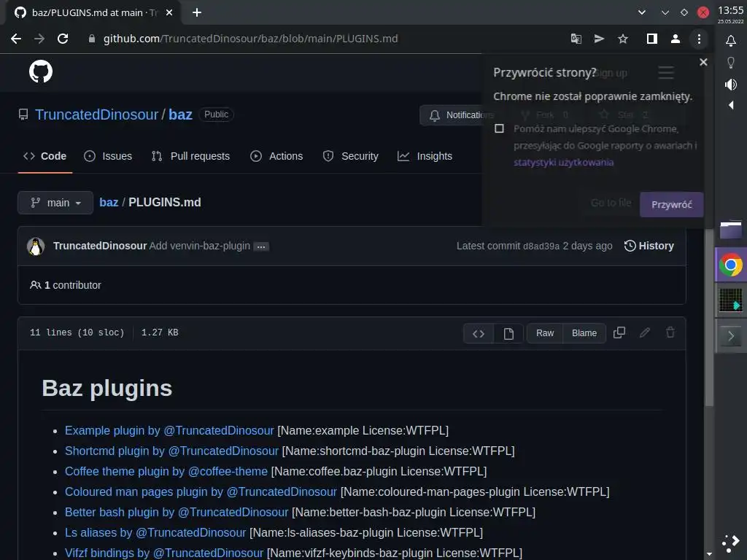Open the side panel icon
Screen dimensions: 747x560
coord(651,39)
